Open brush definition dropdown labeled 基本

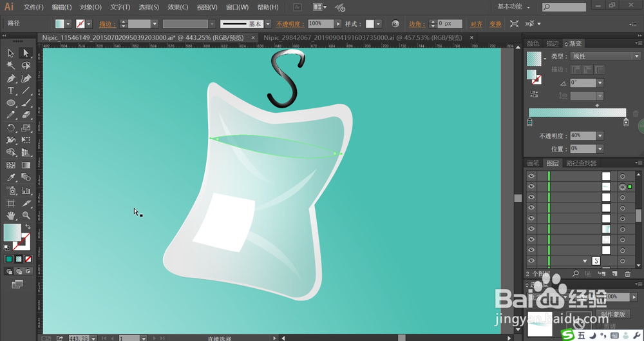click(268, 24)
